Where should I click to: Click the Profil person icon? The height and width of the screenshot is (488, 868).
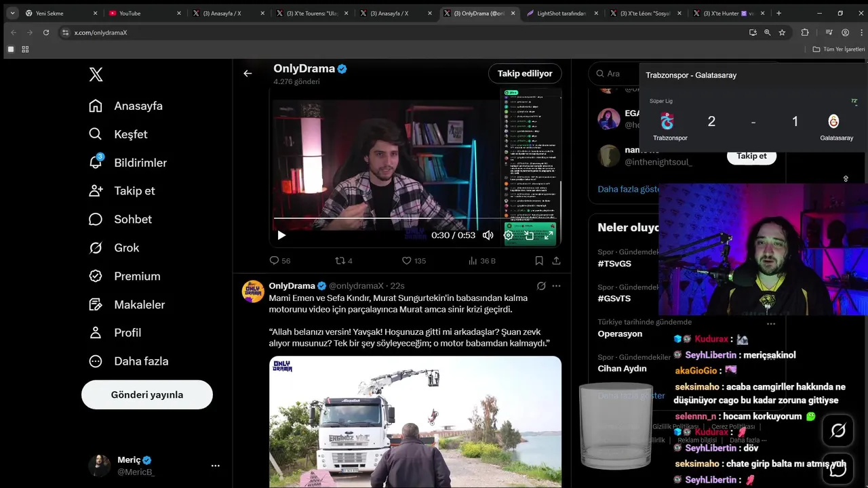[x=96, y=333]
